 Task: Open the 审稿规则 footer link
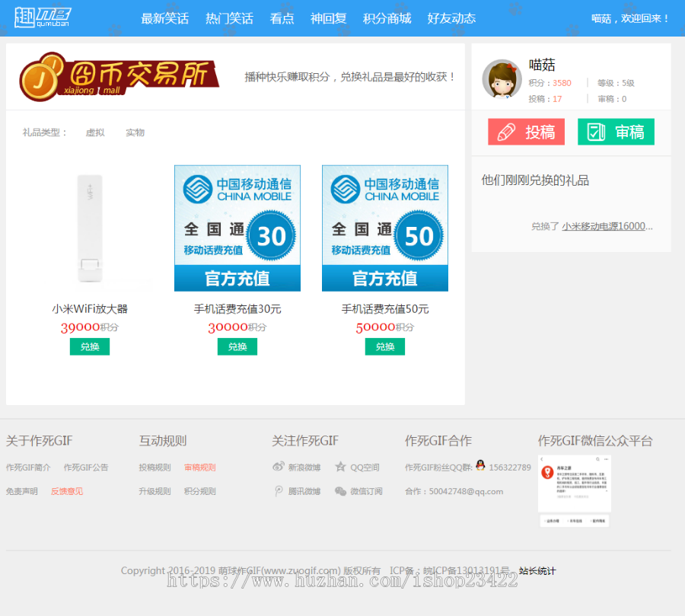coord(199,468)
